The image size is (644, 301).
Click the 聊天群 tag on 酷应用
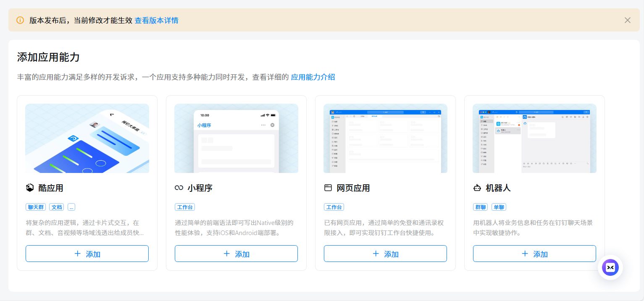[36, 207]
